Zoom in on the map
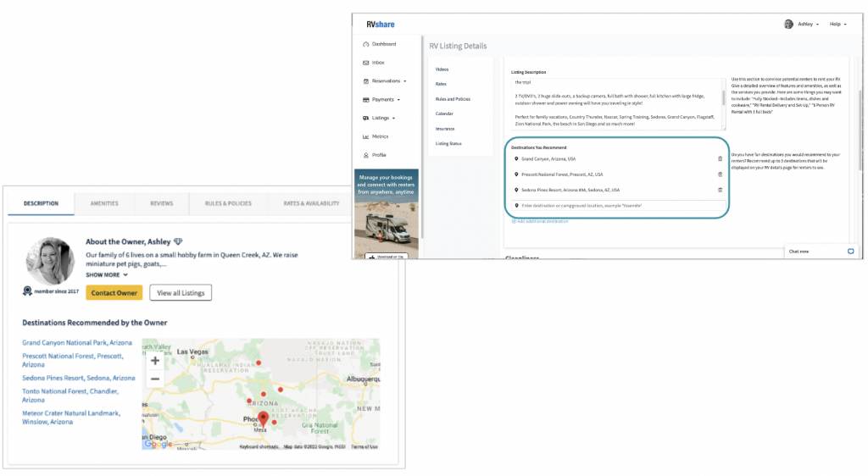The height and width of the screenshot is (476, 868). click(155, 361)
